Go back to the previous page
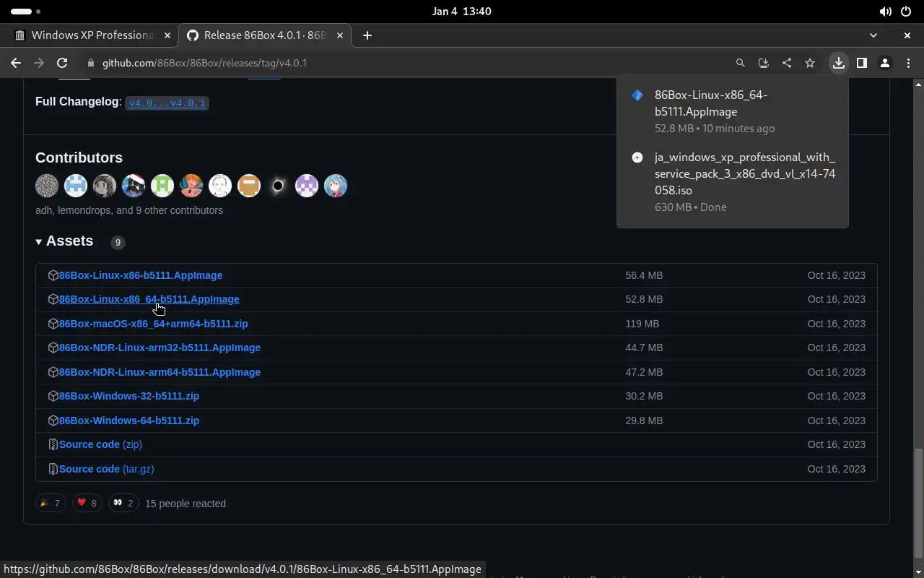The image size is (924, 578). pyautogui.click(x=16, y=63)
